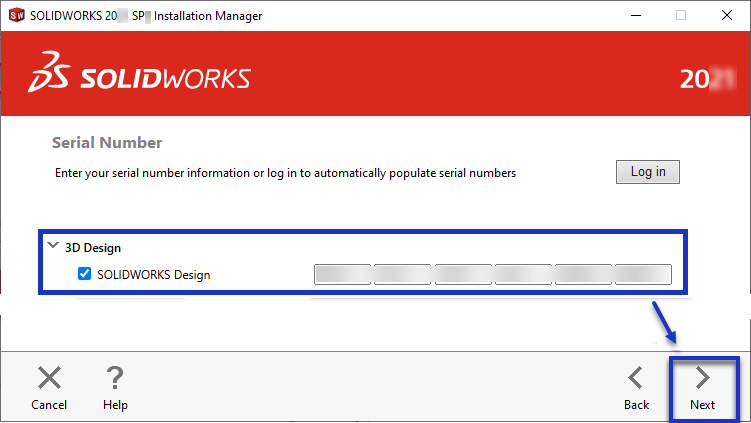This screenshot has height=423, width=751.
Task: Click the SOLIDWORKS app icon in title bar
Action: coord(16,15)
